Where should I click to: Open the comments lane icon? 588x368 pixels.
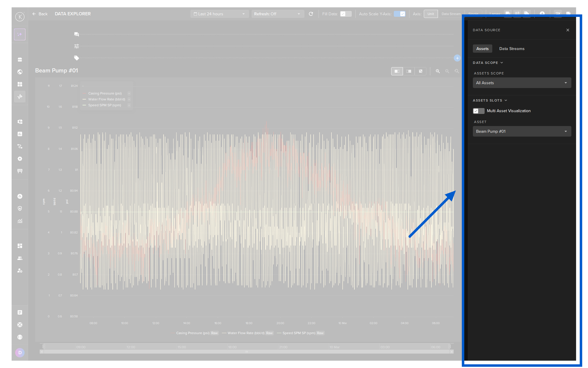coord(76,34)
